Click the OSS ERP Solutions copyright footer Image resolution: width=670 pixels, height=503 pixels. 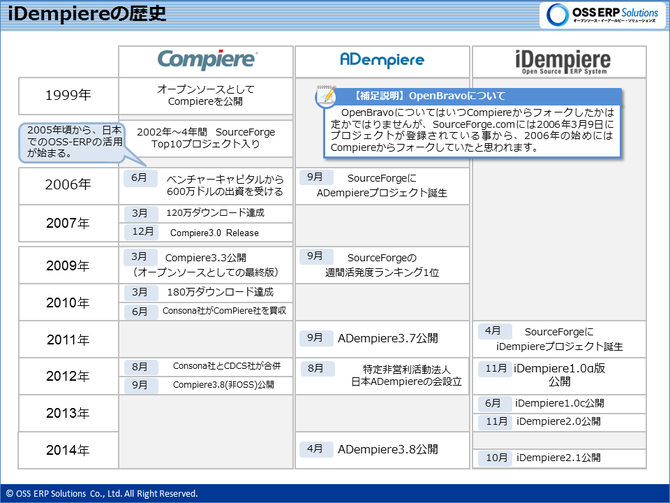[x=102, y=494]
